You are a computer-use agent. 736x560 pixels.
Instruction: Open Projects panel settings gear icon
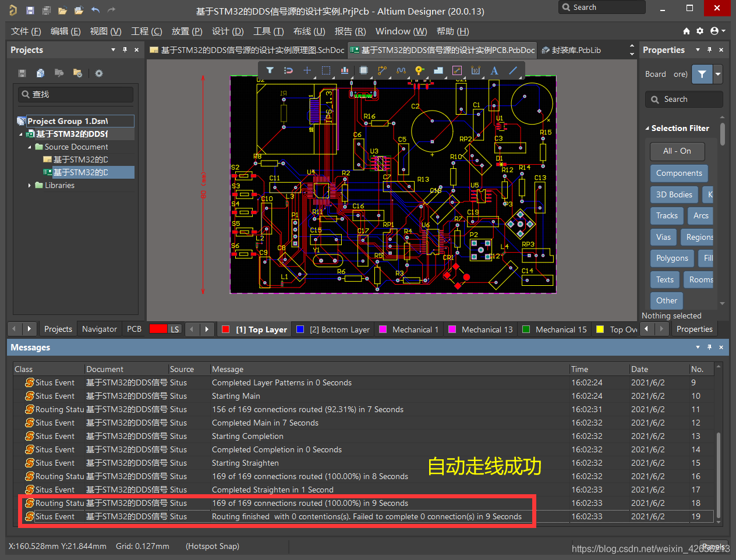(x=99, y=73)
